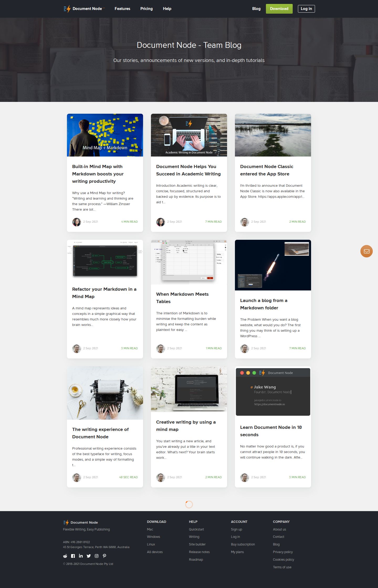Open the Twitter bird icon
The image size is (378, 588).
tap(89, 556)
